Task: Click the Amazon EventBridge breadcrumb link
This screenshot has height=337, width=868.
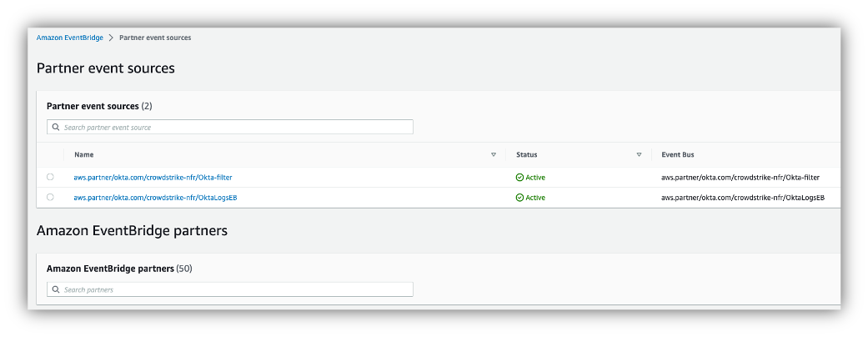Action: pos(69,38)
